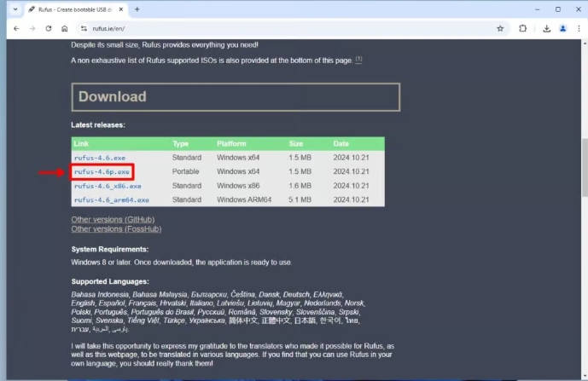
Task: Click the Type column header
Action: [x=180, y=144]
